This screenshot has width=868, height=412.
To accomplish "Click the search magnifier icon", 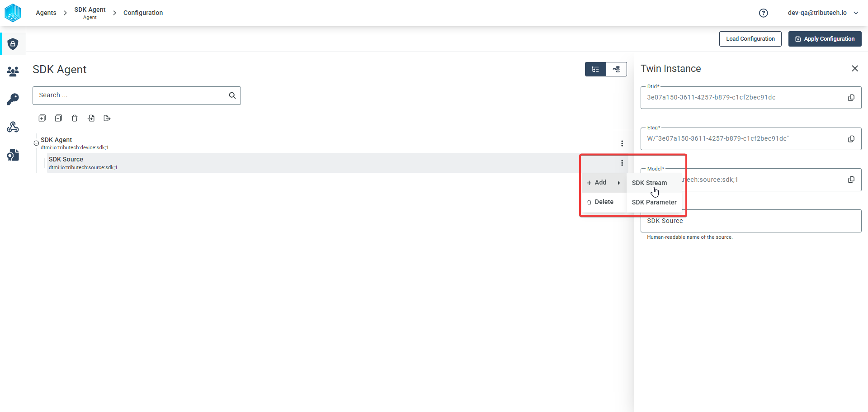I will click(x=232, y=95).
